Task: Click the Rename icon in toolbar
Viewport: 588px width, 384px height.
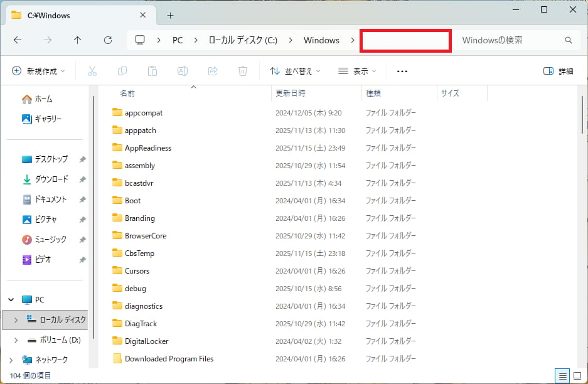Action: click(x=183, y=71)
